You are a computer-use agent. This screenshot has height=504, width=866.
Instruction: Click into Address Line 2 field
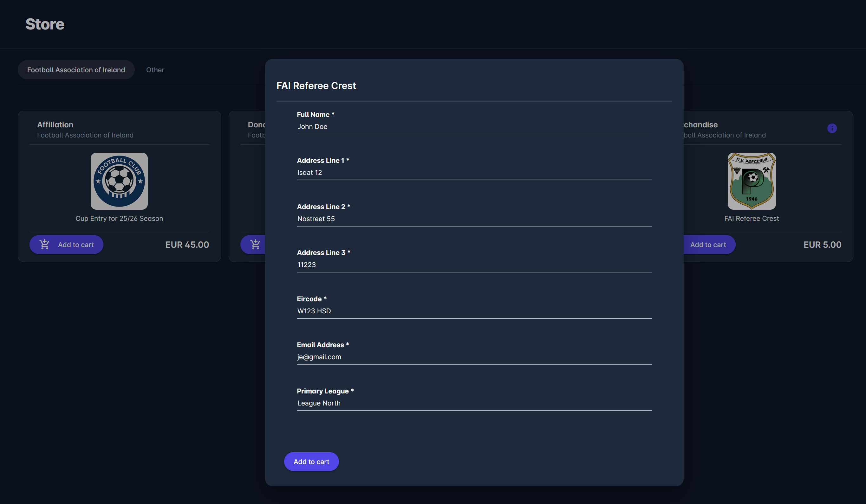474,219
